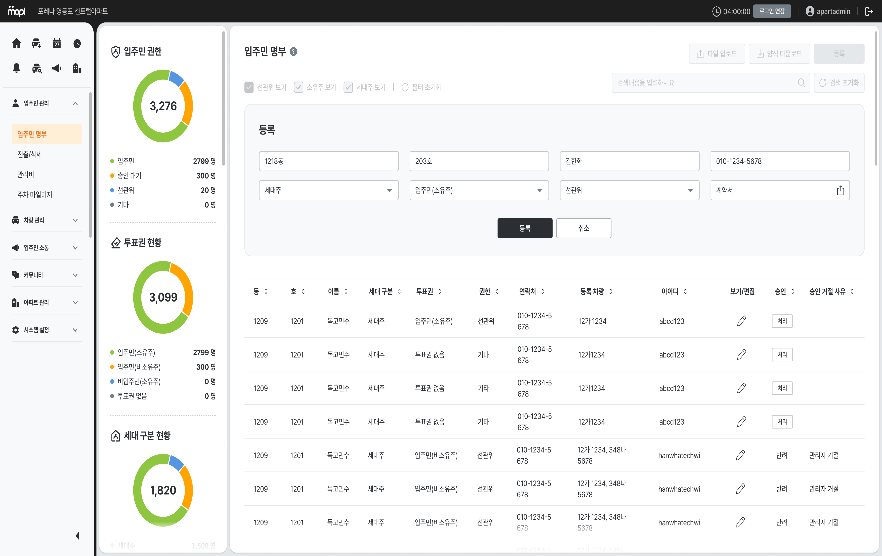Collapse the sidebar with the left arrow
The image size is (882, 556).
[x=77, y=536]
